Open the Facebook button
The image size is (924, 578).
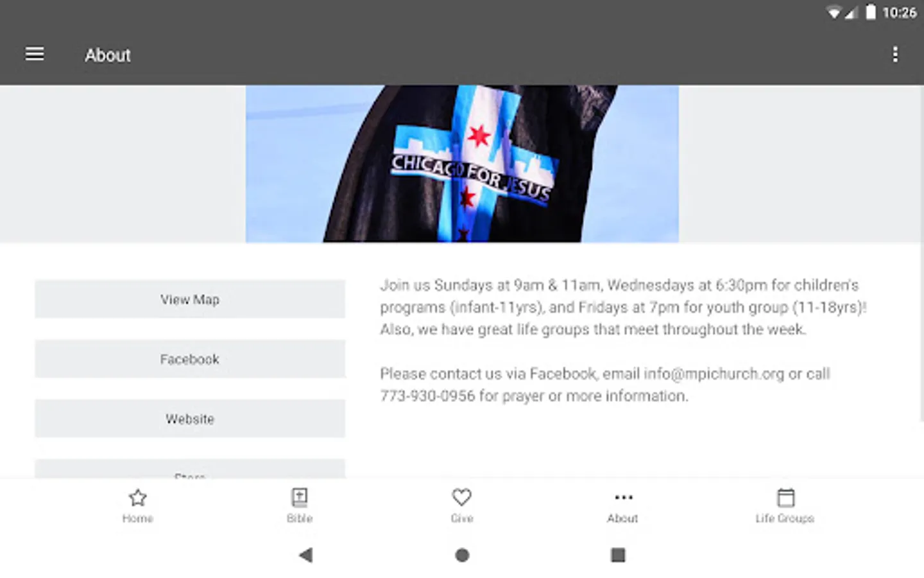coord(190,359)
